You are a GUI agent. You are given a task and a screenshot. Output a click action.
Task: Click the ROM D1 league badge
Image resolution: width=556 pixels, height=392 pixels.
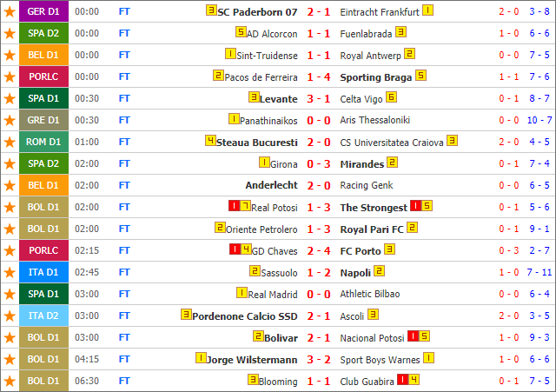pos(43,142)
